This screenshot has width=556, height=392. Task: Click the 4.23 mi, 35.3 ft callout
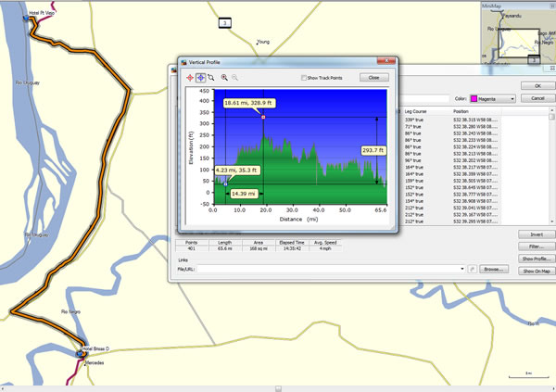tap(236, 171)
